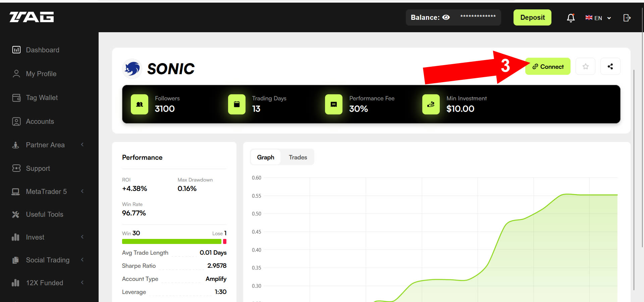The image size is (644, 302).
Task: Click the Deposit button
Action: 532,17
